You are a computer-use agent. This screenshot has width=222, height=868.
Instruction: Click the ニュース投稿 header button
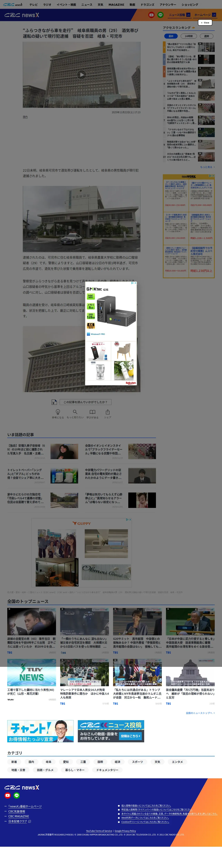[180, 15]
